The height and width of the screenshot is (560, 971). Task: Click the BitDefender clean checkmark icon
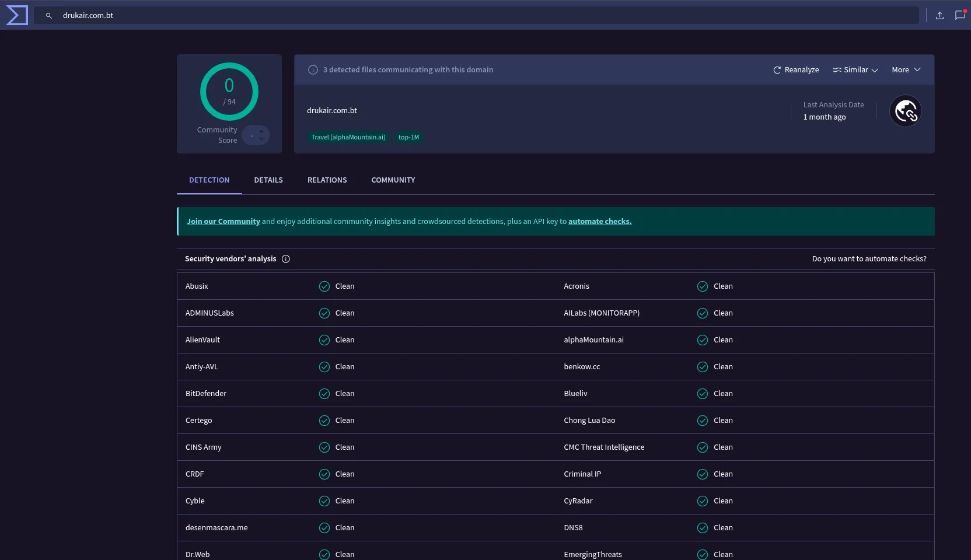click(324, 394)
